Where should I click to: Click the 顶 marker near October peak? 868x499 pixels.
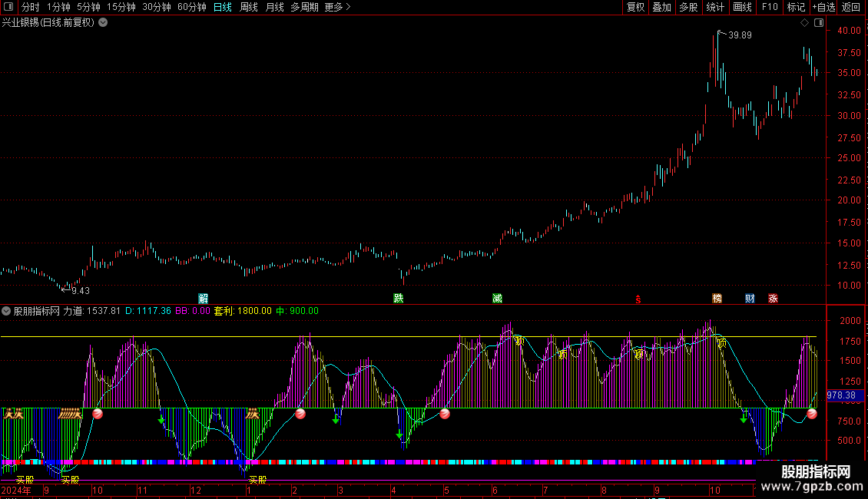pos(721,344)
